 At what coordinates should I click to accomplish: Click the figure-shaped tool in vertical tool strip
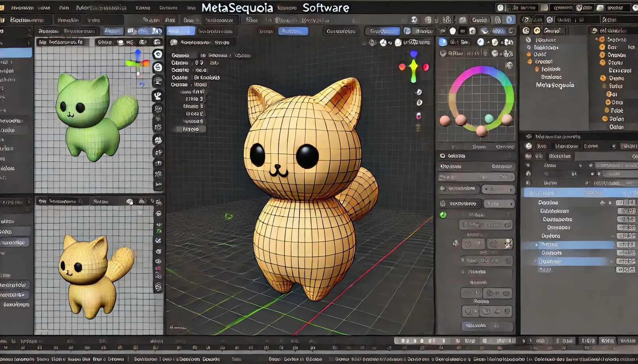click(x=158, y=96)
